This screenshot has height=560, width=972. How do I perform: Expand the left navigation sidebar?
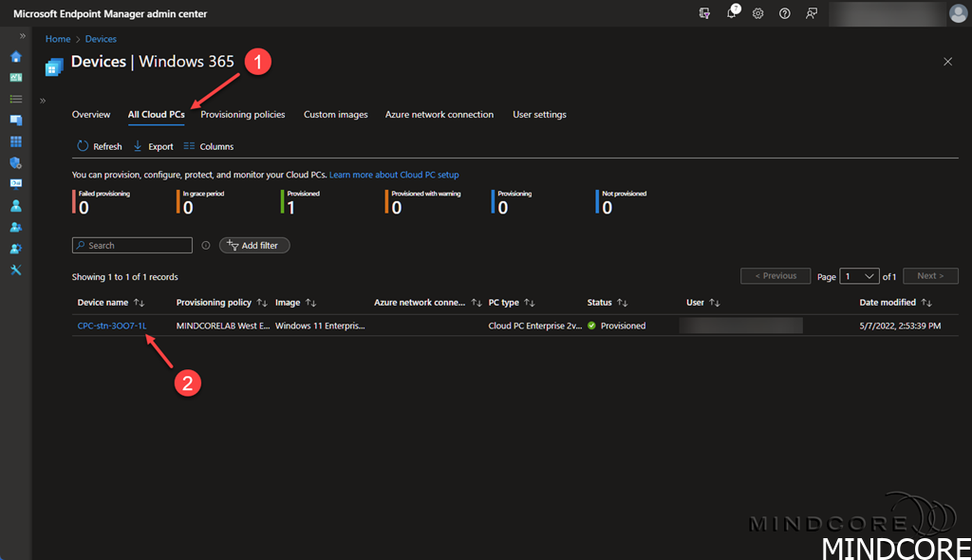23,36
